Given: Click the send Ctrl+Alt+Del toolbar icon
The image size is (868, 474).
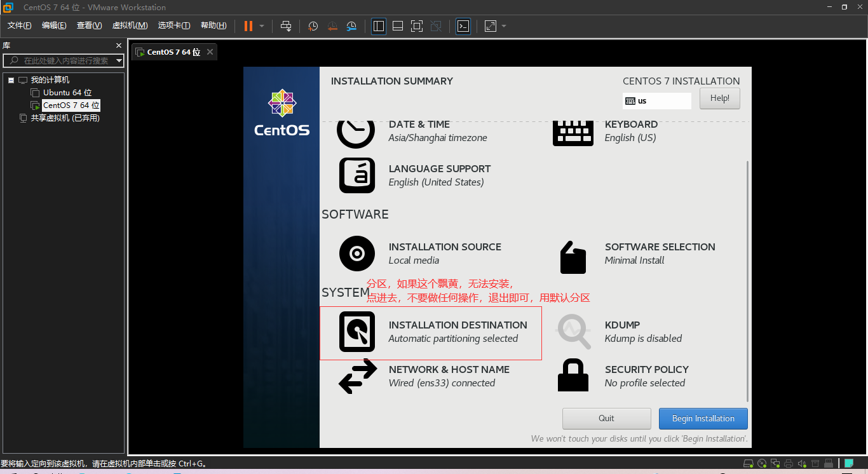Looking at the screenshot, I should 286,26.
